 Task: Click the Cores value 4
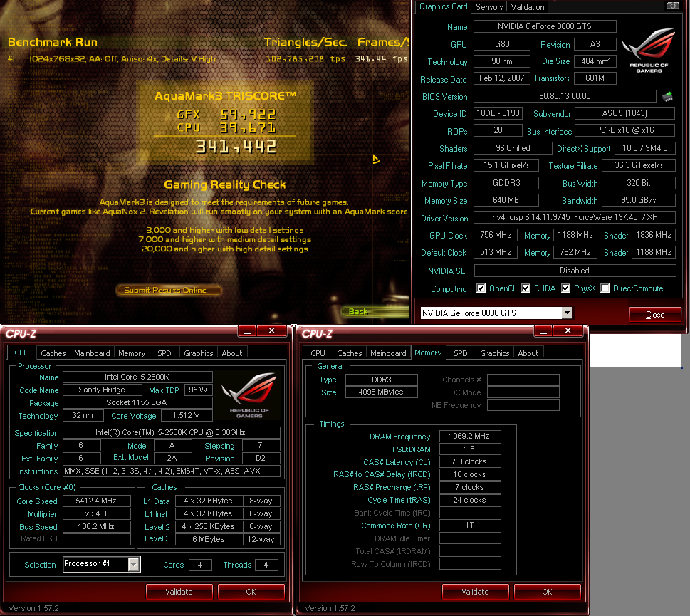click(x=200, y=565)
